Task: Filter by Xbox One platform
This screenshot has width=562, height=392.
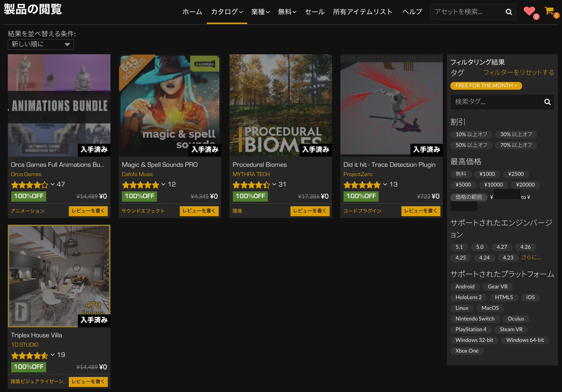Action: [x=467, y=351]
